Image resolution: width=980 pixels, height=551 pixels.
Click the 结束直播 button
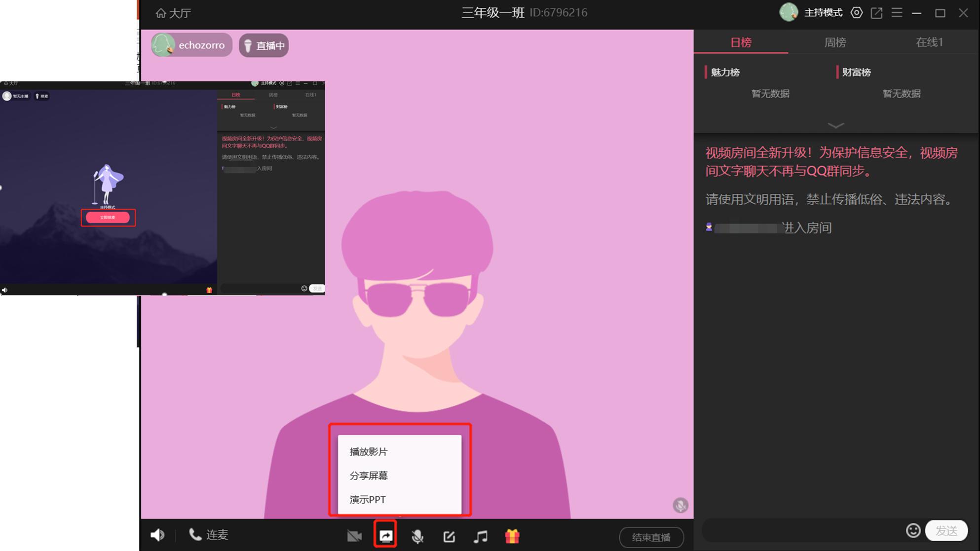tap(651, 537)
